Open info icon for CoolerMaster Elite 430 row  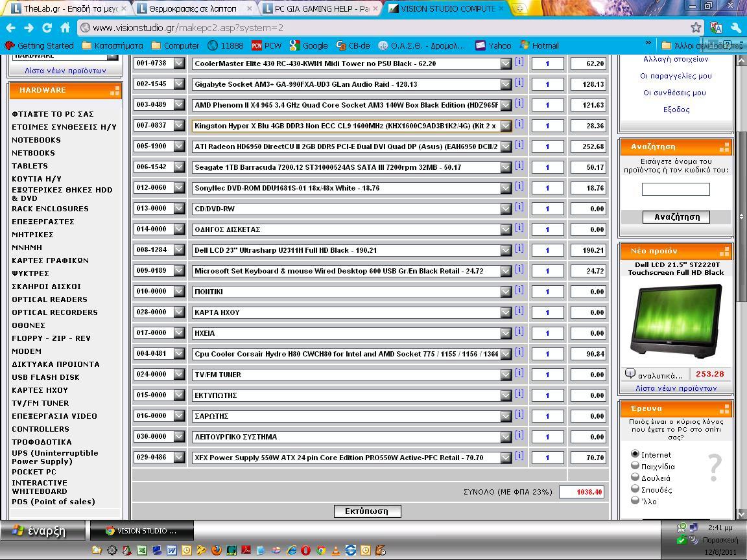[519, 62]
